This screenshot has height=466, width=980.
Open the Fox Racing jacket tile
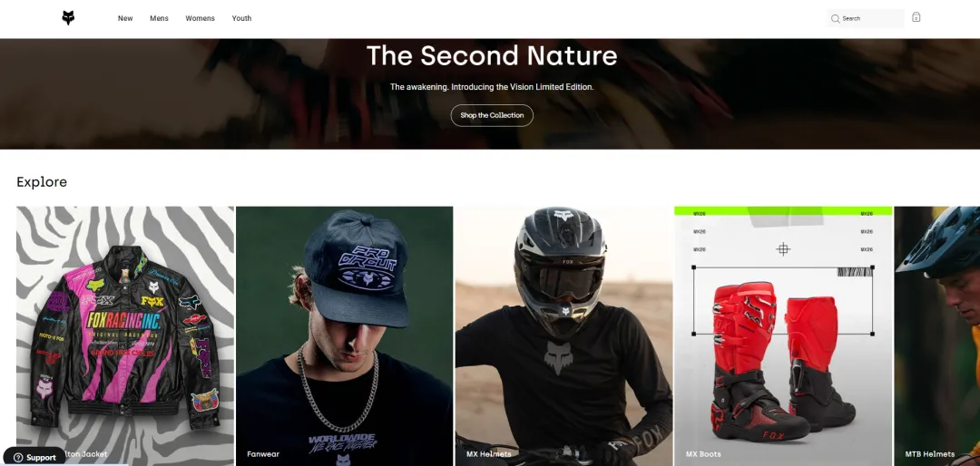tap(125, 336)
